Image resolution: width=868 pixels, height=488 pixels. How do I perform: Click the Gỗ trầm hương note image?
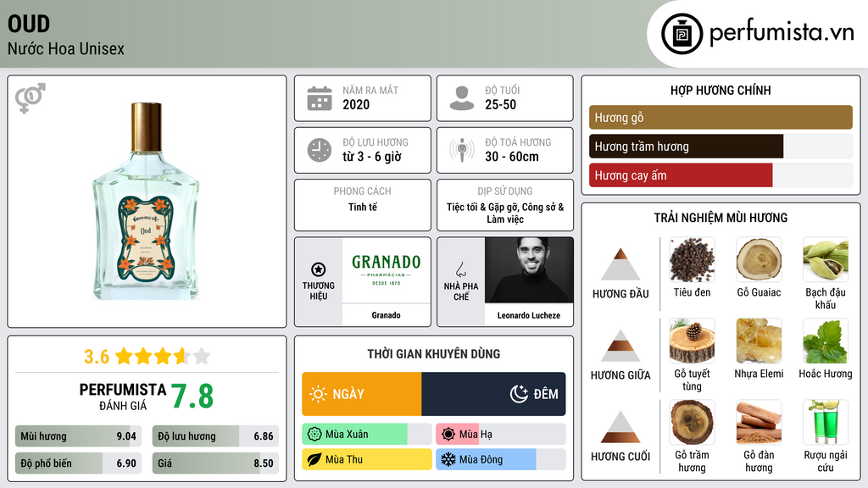[x=692, y=423]
